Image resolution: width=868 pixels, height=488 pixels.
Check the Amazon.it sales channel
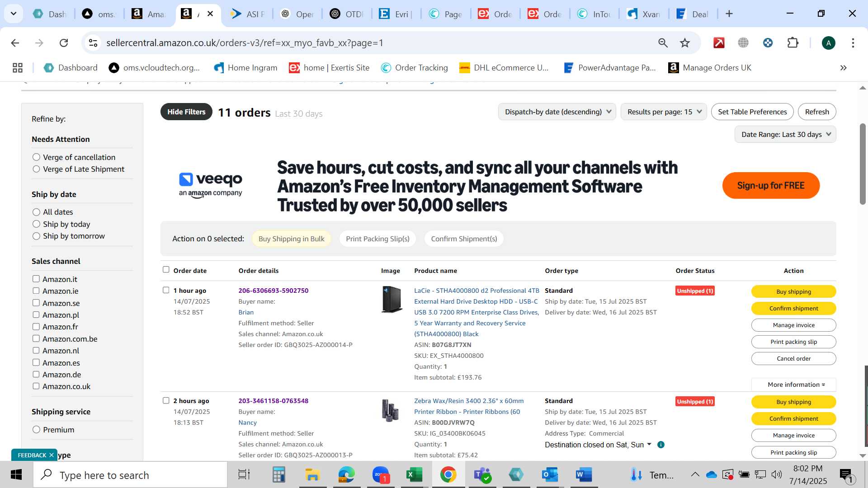tap(36, 279)
